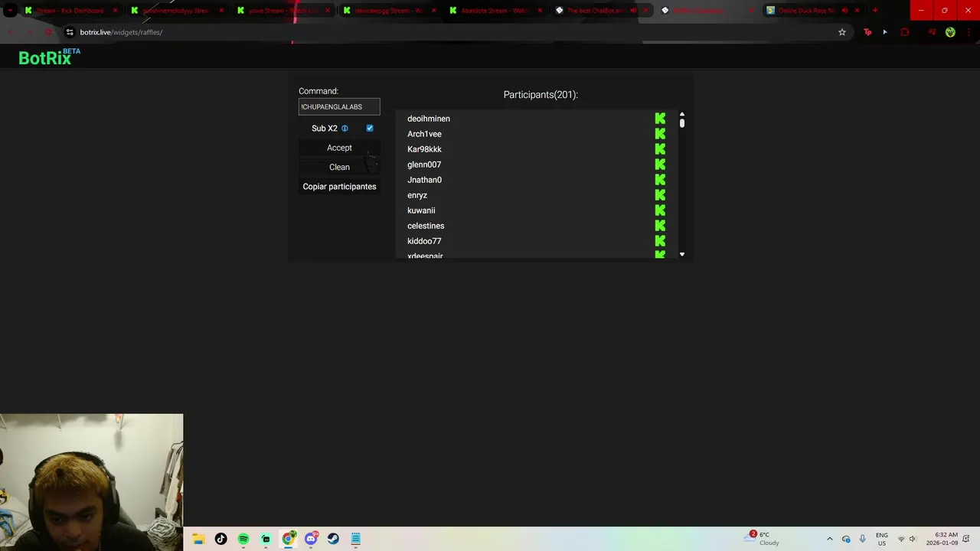Click participants list scroll up arrow

pyautogui.click(x=681, y=114)
